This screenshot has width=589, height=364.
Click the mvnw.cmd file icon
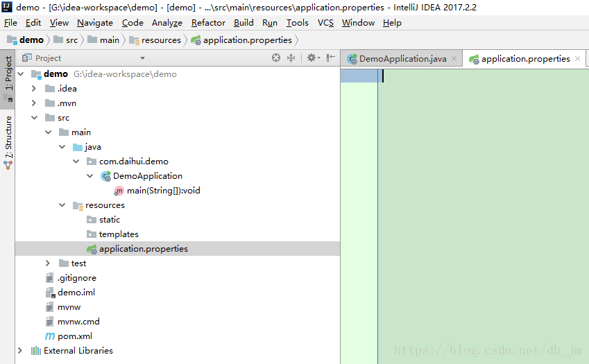click(49, 322)
